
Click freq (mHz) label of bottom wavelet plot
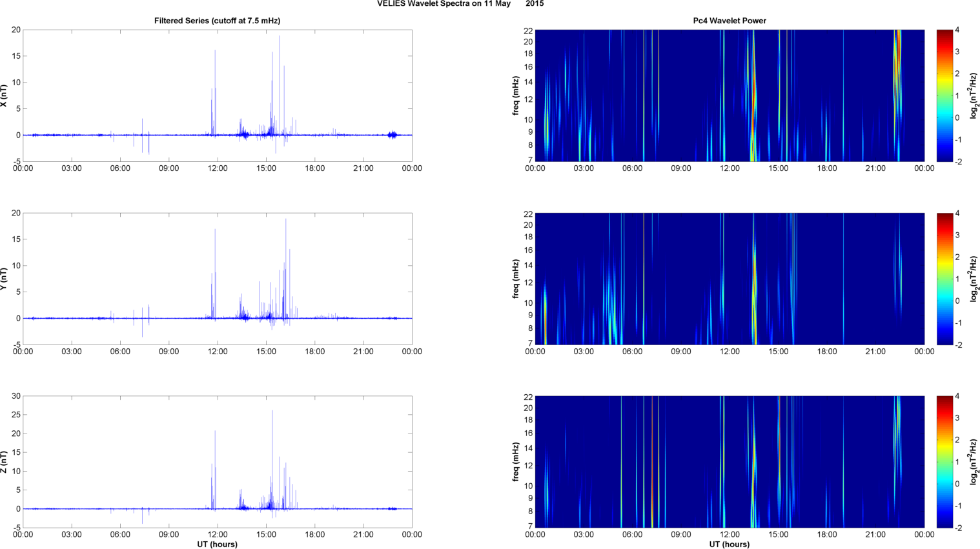click(516, 462)
